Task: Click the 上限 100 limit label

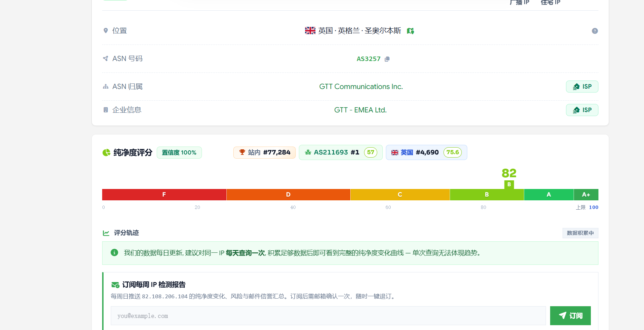Action: coord(587,207)
